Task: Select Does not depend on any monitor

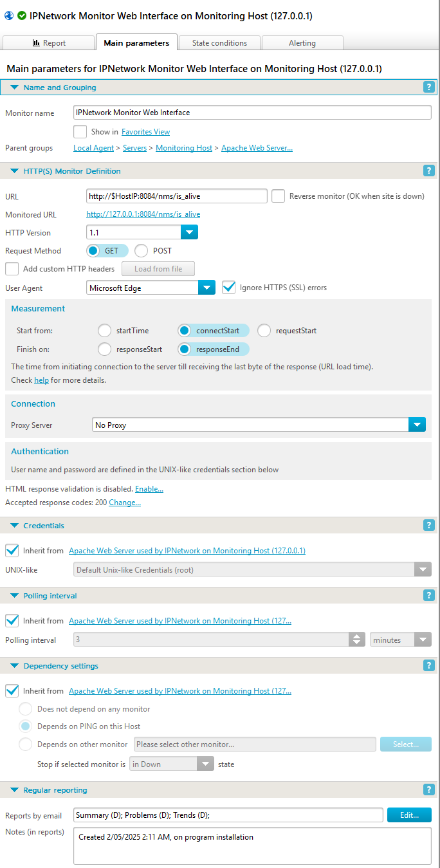Action: (25, 709)
